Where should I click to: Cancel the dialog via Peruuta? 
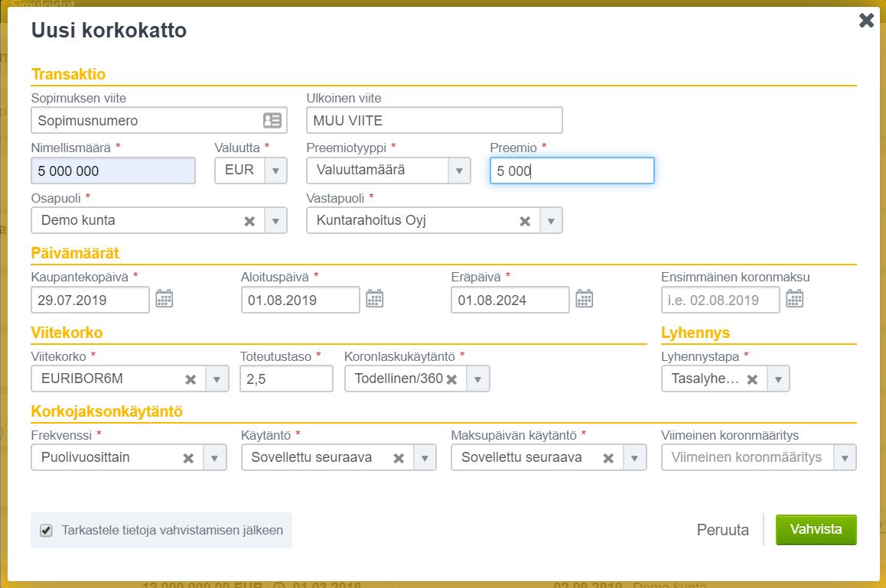coord(723,529)
